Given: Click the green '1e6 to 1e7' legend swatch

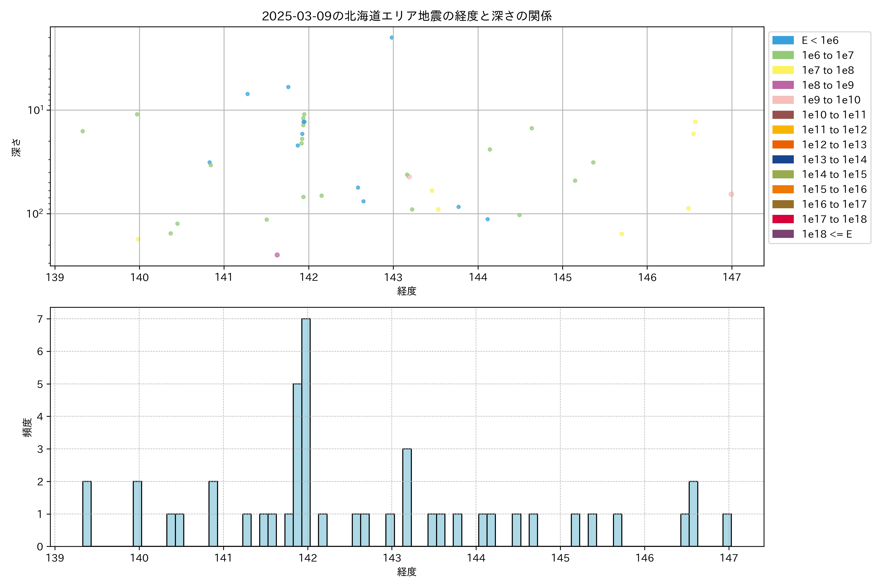Looking at the screenshot, I should coord(783,55).
